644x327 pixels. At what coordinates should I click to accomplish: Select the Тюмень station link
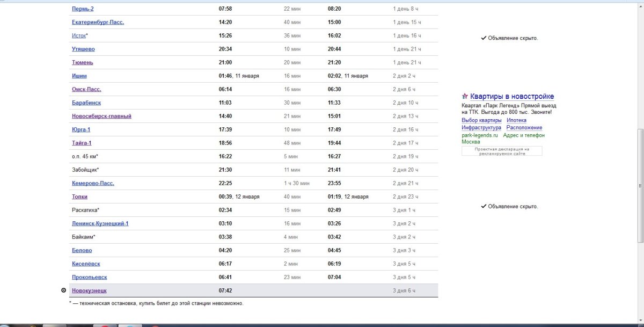click(x=83, y=63)
